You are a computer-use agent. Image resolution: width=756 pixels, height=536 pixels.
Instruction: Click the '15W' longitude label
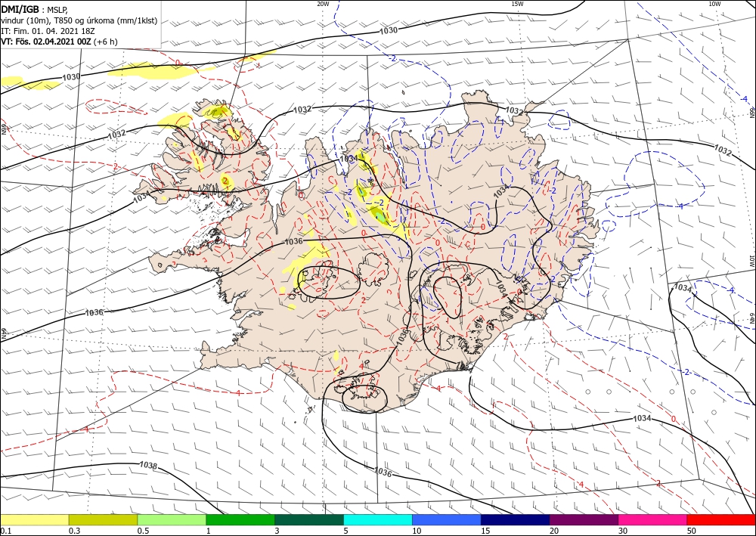517,4
